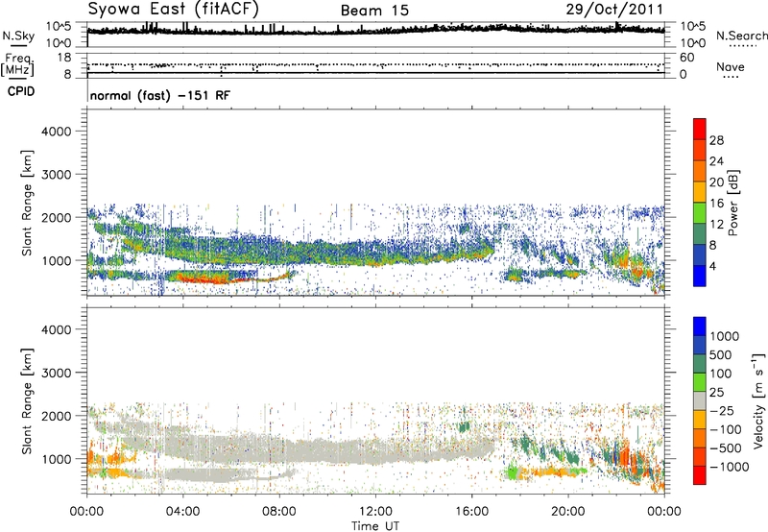
Task: Click the '1000' velocity colorbar tick label
Action: click(x=724, y=336)
